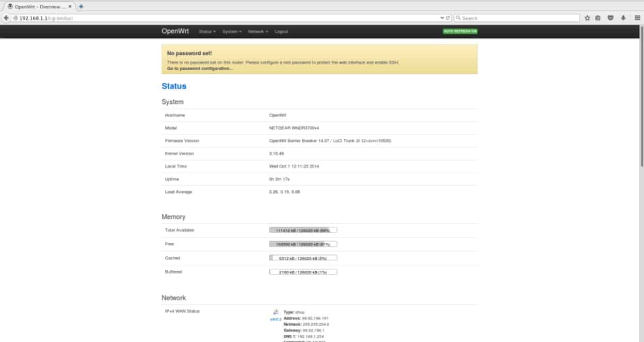Click the kernel version value 3.10.49
The height and width of the screenshot is (342, 644).
click(276, 153)
